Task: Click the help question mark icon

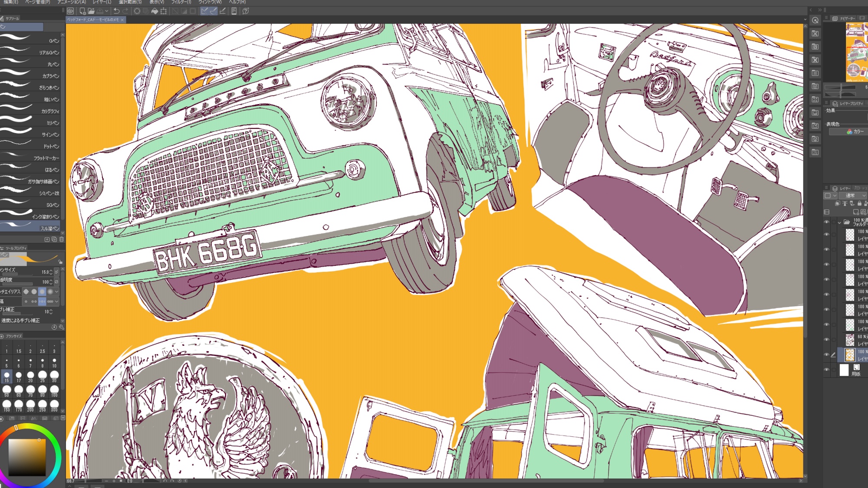Action: pos(246,11)
